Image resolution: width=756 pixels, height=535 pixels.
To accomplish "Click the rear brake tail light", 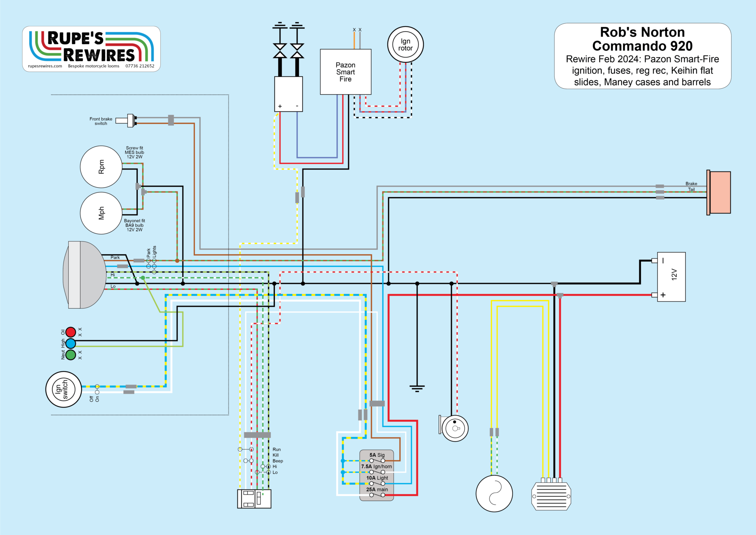I will (719, 192).
